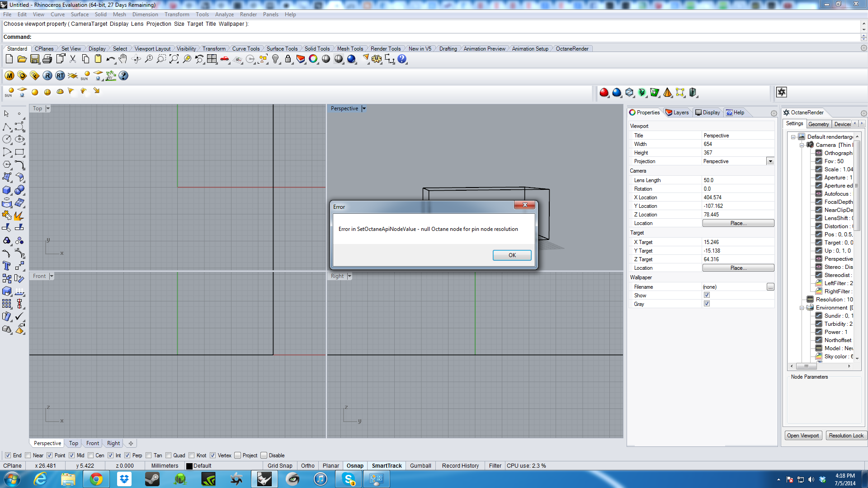
Task: Click the Undo arrow icon
Action: click(110, 59)
